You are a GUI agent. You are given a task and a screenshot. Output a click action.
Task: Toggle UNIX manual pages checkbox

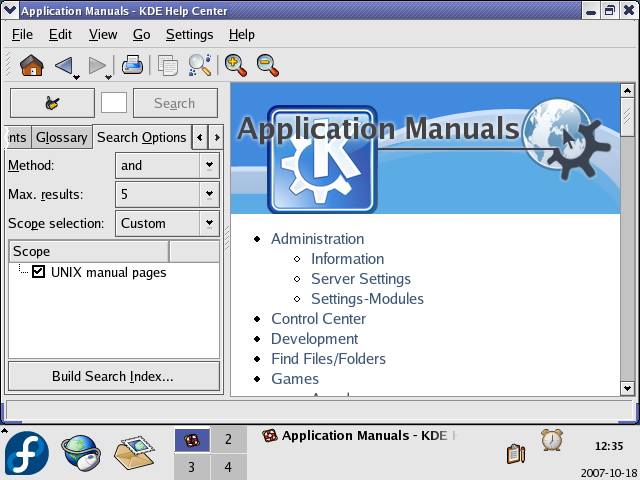pos(39,272)
